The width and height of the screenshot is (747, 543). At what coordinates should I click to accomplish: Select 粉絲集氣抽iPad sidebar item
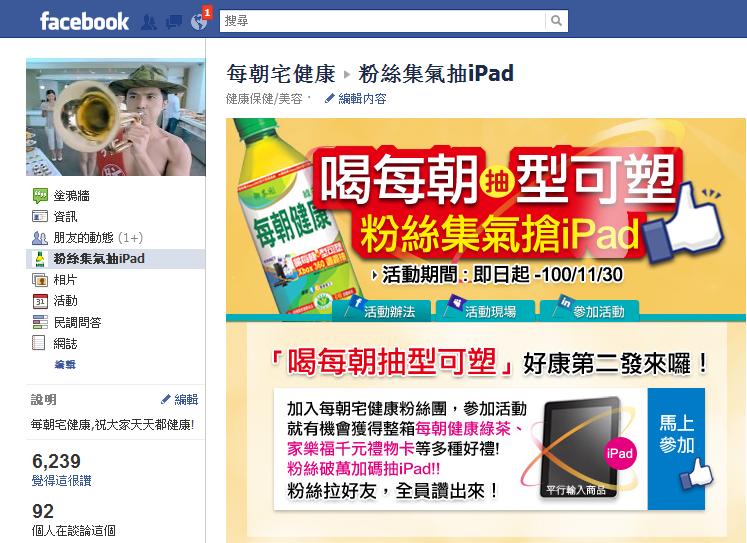tap(116, 259)
